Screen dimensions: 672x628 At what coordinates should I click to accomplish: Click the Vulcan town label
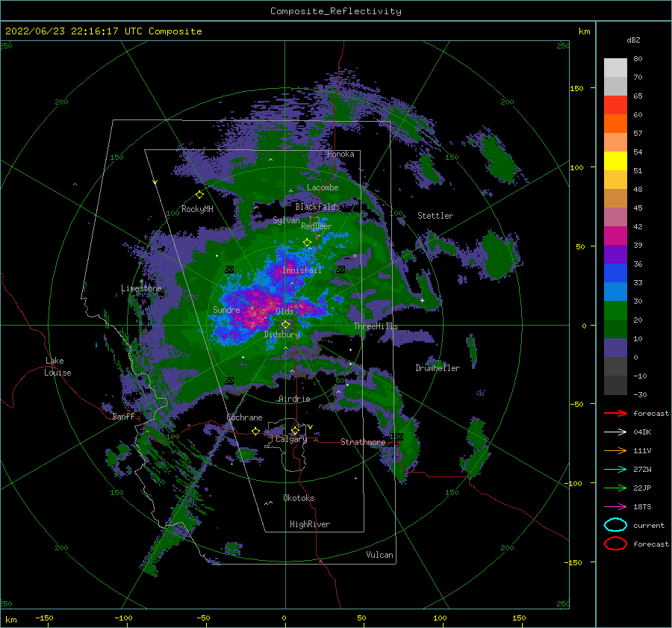(380, 555)
